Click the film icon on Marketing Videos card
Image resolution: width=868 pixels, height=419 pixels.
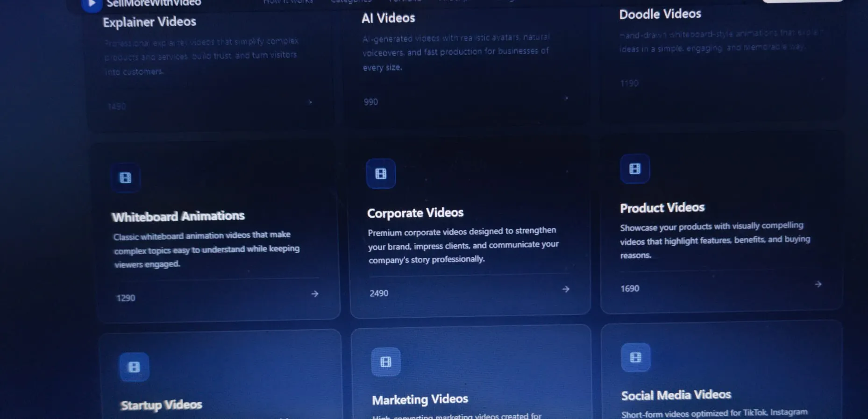coord(386,362)
